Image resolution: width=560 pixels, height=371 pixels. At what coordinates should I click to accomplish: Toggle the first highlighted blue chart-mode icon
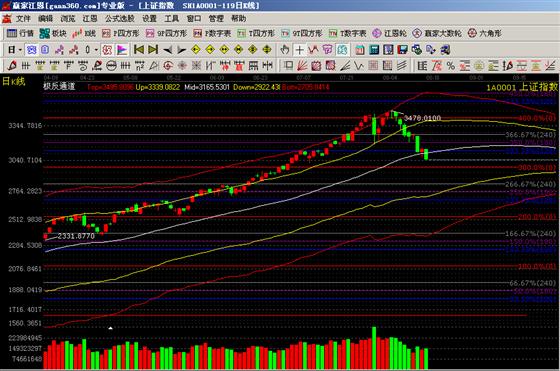31,50
